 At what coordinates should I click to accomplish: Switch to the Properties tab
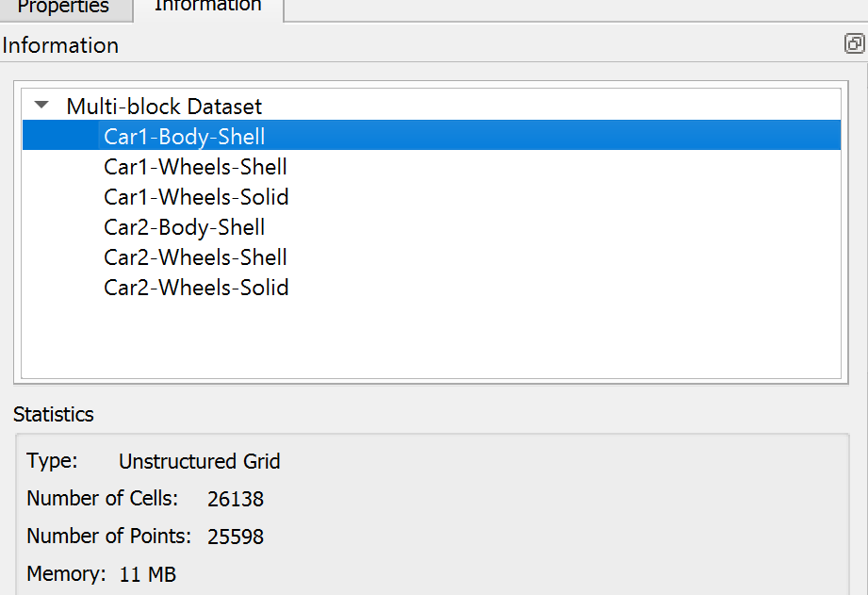(x=63, y=7)
